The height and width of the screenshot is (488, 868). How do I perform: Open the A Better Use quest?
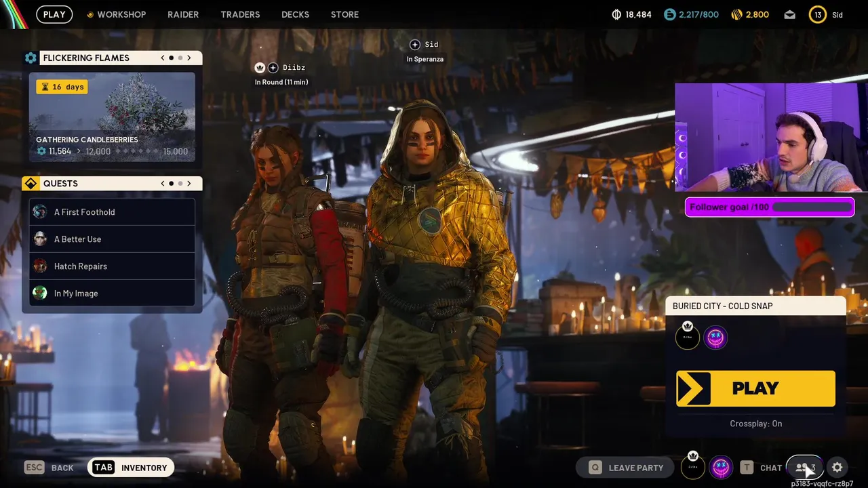[x=112, y=239]
